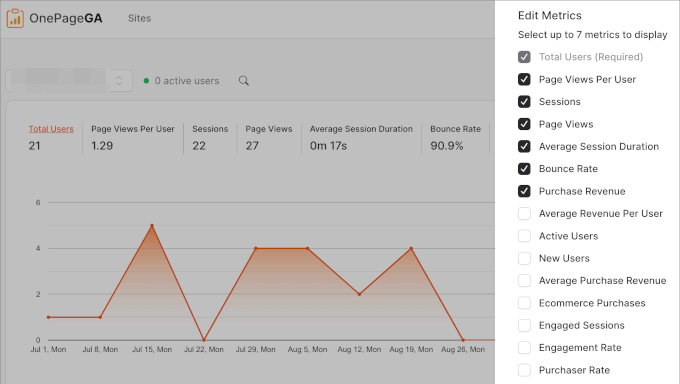Check the Engaged Sessions checkbox
The width and height of the screenshot is (680, 384).
point(524,325)
